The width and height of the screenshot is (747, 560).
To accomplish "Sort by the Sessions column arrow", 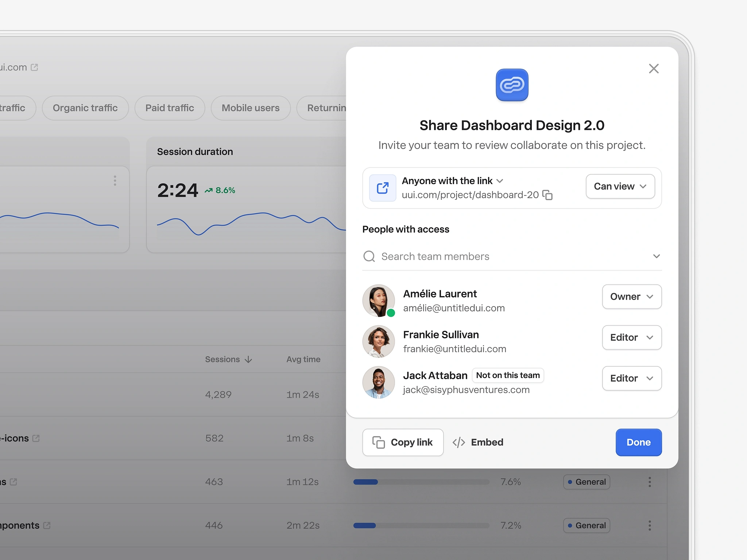I will coord(248,359).
